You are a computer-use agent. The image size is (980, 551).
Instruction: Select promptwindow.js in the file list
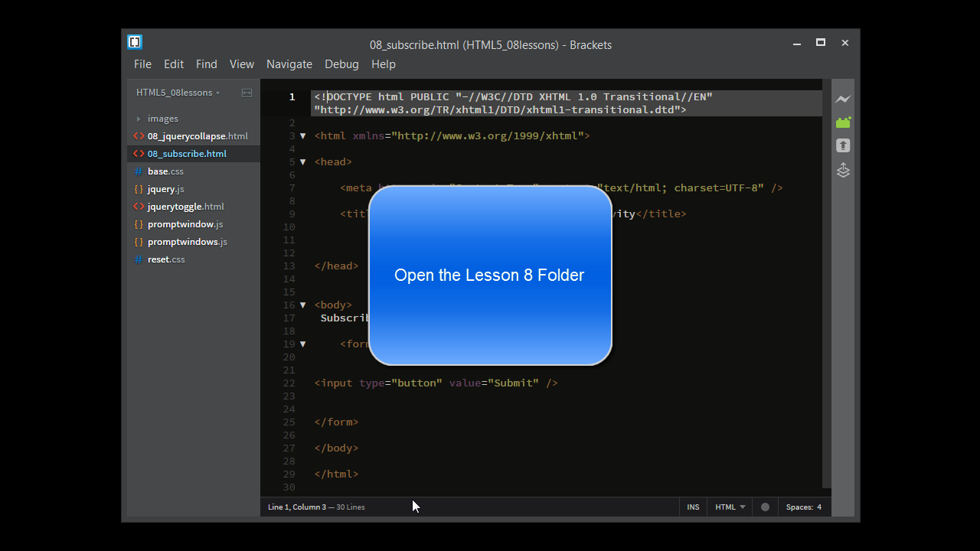[185, 224]
